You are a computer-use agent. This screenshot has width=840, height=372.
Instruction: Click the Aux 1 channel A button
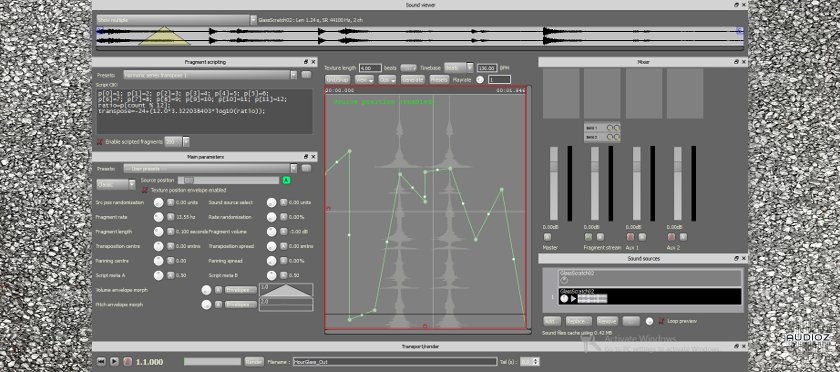point(642,237)
